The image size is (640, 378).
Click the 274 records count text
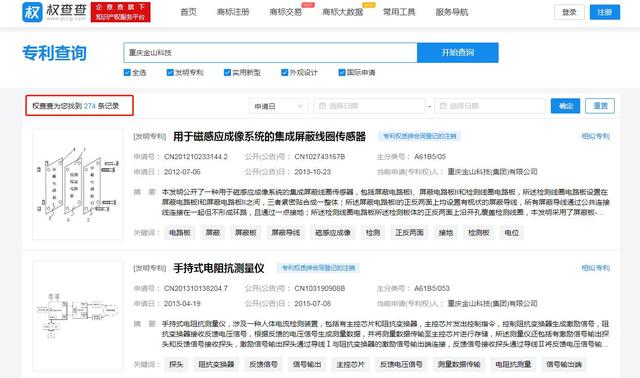[76, 106]
